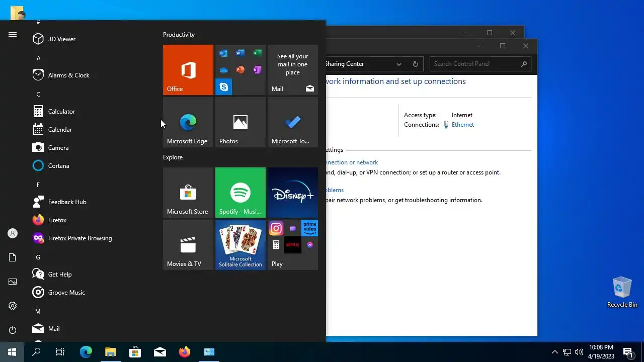Open the Action Center notifications
The image size is (644, 362).
click(628, 352)
